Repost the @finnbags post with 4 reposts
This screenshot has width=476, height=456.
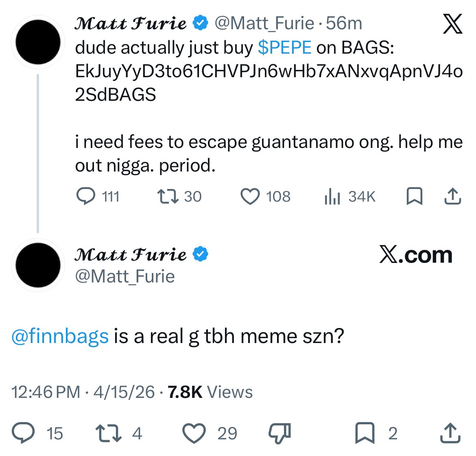[108, 433]
